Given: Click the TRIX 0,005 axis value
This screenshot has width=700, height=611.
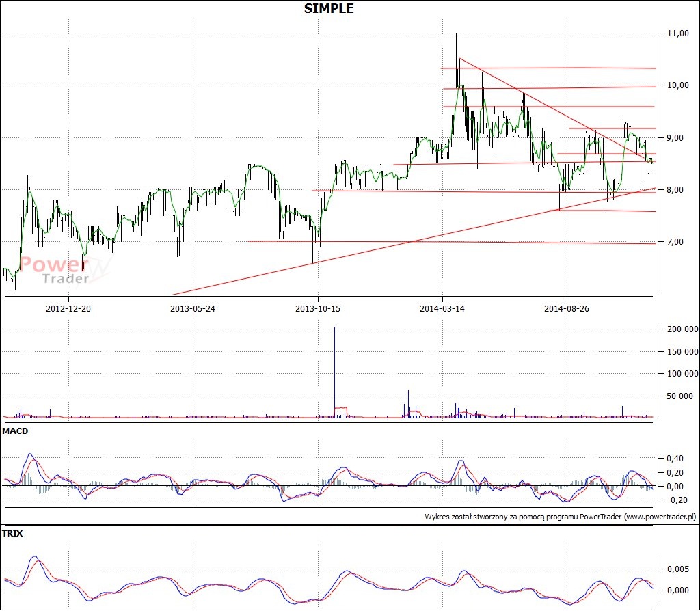Looking at the screenshot, I should tap(677, 569).
